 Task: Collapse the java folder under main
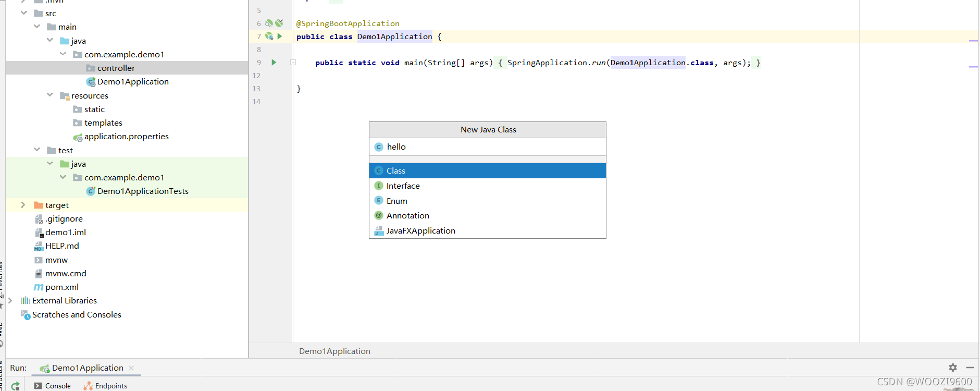point(50,40)
